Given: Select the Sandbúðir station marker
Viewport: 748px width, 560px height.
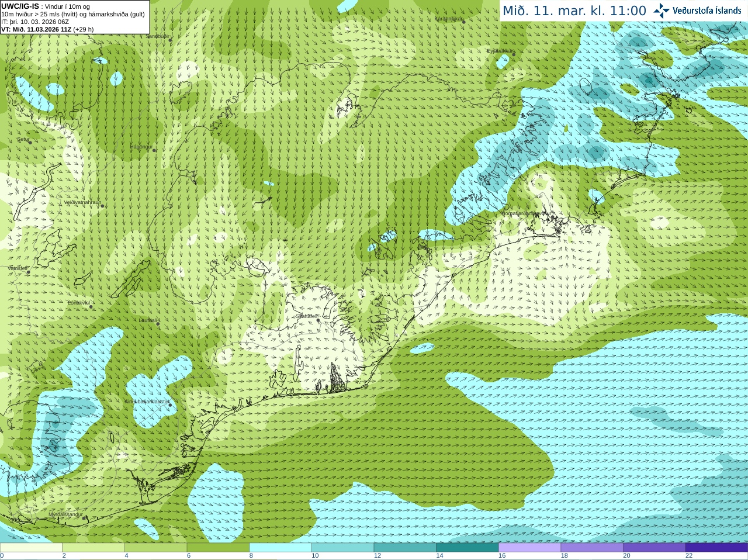Looking at the screenshot, I should click(x=170, y=39).
